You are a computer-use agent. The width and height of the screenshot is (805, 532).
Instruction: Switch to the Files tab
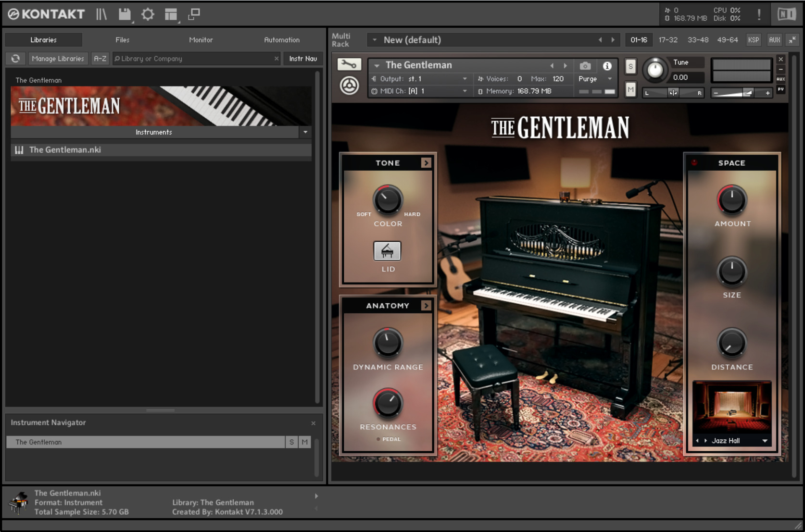[122, 40]
